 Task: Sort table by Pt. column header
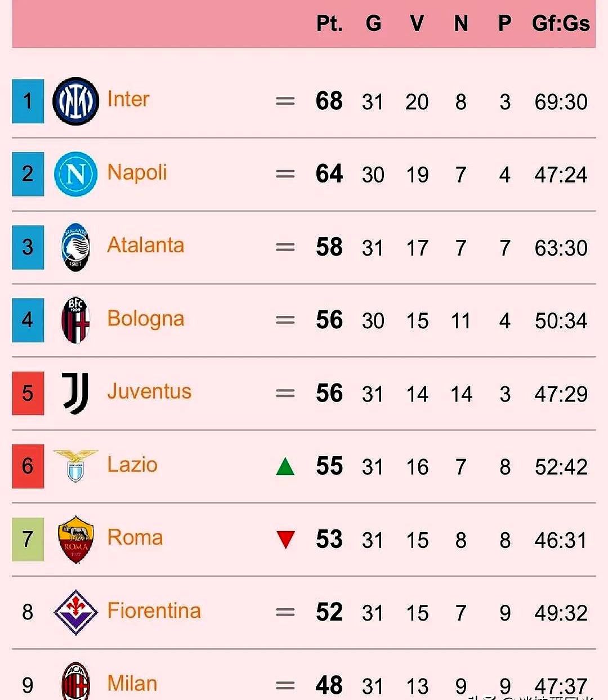[329, 24]
